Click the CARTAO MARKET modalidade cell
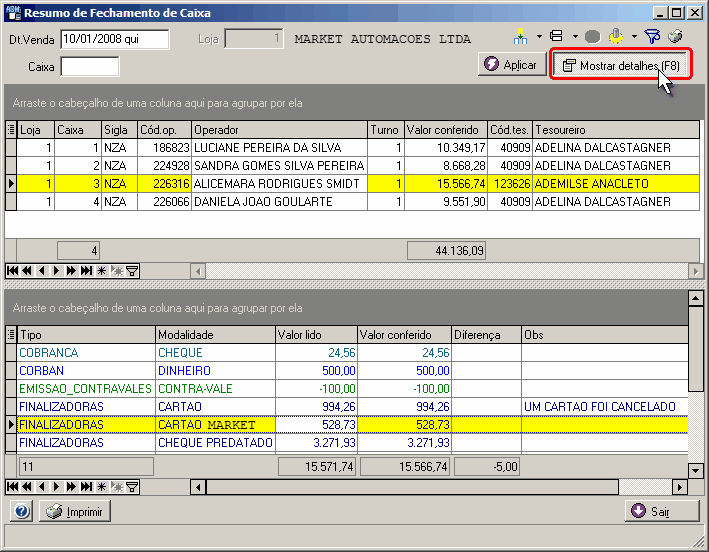This screenshot has width=709, height=552. click(215, 425)
